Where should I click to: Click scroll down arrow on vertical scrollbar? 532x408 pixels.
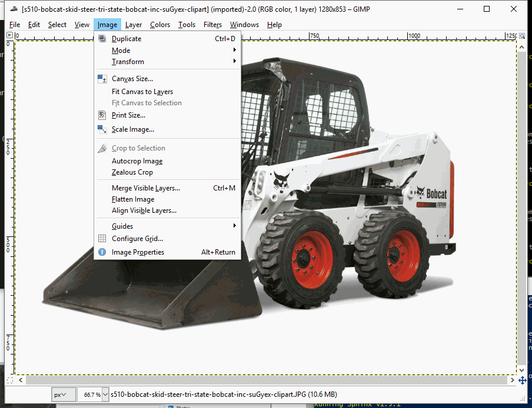click(x=522, y=370)
